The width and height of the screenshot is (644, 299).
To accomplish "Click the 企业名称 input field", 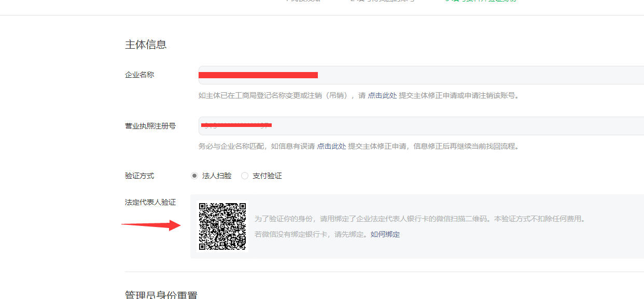I will click(x=421, y=75).
